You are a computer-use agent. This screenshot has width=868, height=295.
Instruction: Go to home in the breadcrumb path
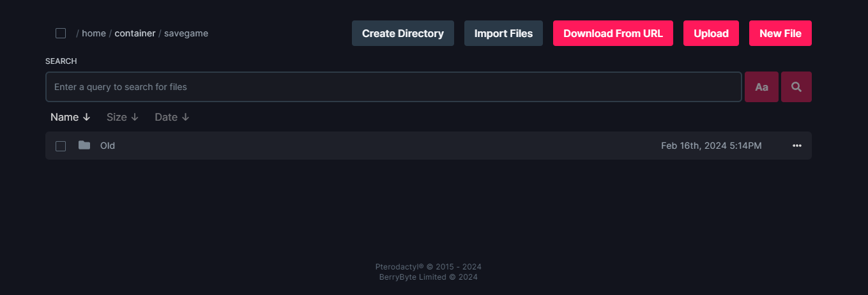(94, 33)
